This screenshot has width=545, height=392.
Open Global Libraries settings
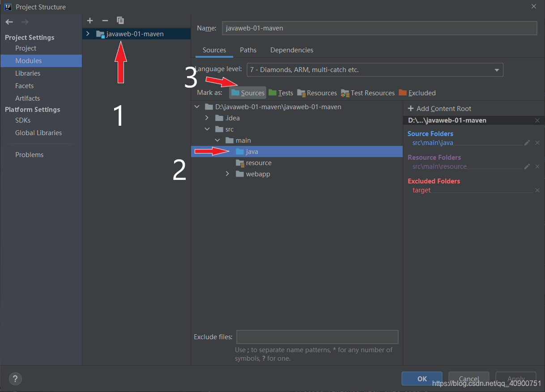click(38, 133)
